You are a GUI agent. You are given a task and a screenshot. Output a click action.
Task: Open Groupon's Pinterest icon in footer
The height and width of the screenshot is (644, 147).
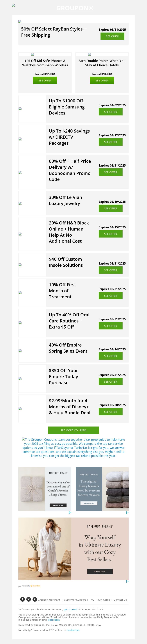point(35,599)
